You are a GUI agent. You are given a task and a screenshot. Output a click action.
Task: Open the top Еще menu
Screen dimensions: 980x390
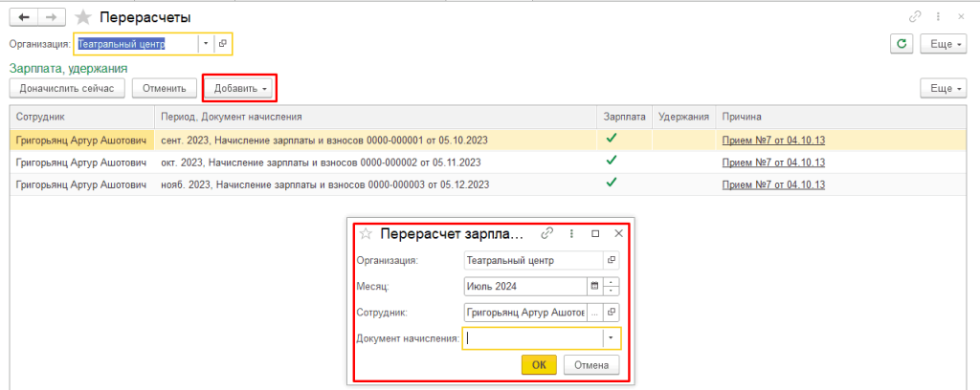coord(942,43)
